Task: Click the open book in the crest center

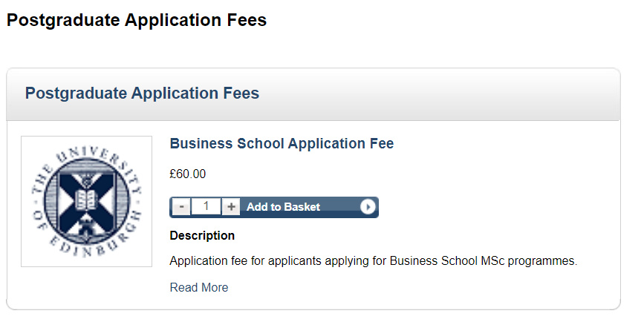Action: point(86,200)
